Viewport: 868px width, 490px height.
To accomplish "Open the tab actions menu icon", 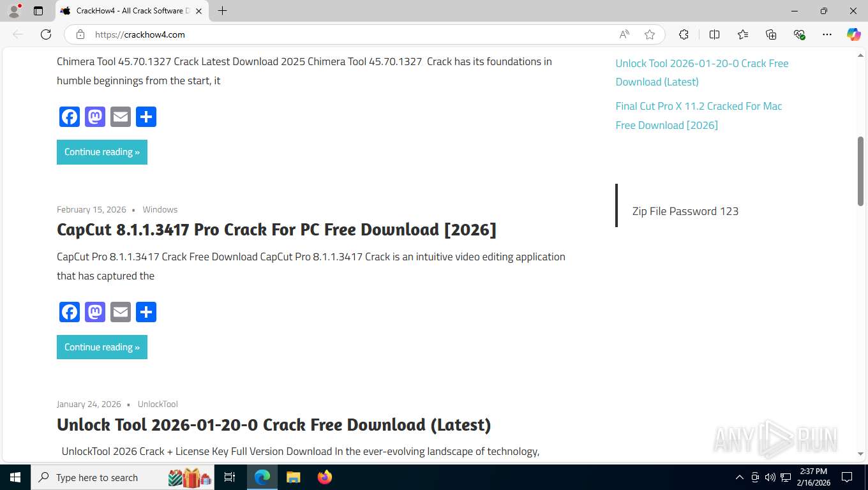I will (38, 11).
